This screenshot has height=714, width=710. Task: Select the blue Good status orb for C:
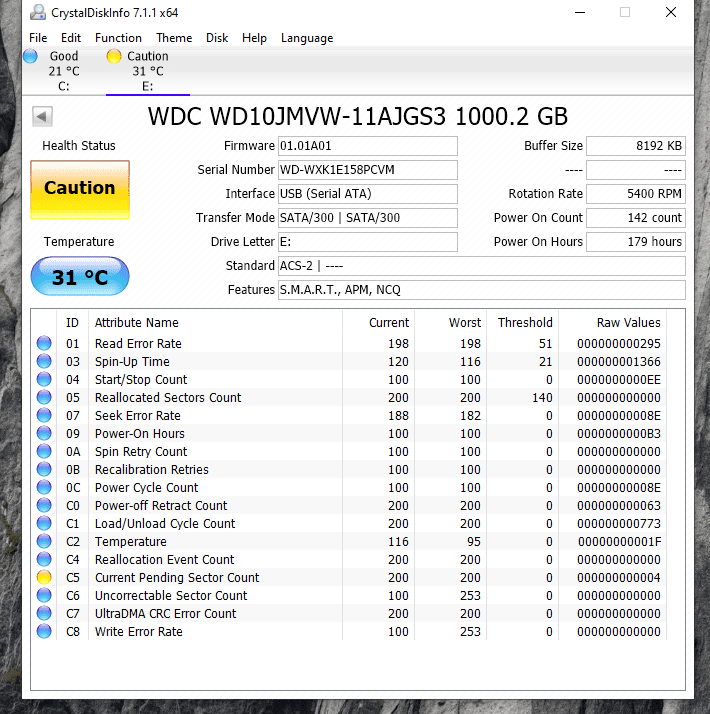tap(30, 56)
